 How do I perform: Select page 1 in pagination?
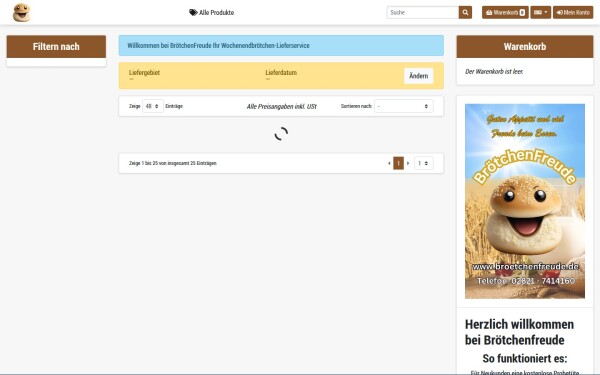(398, 163)
